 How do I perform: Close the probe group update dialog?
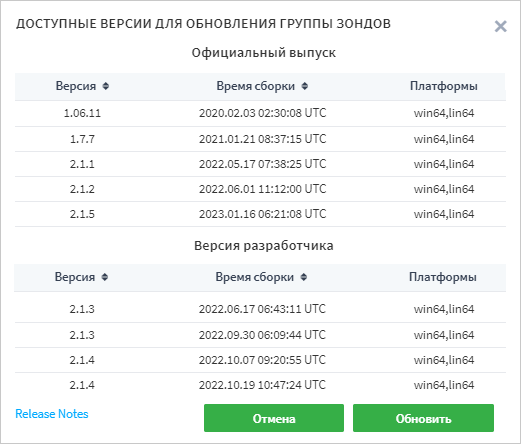[500, 26]
